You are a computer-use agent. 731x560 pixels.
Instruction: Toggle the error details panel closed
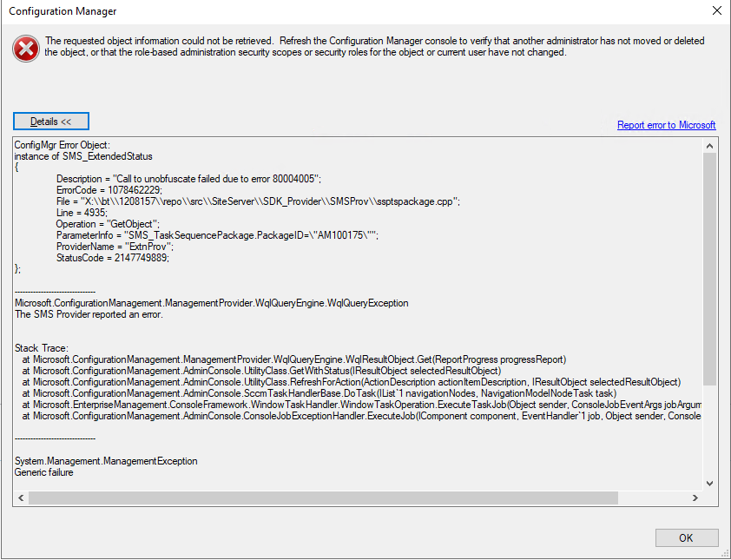pos(50,121)
